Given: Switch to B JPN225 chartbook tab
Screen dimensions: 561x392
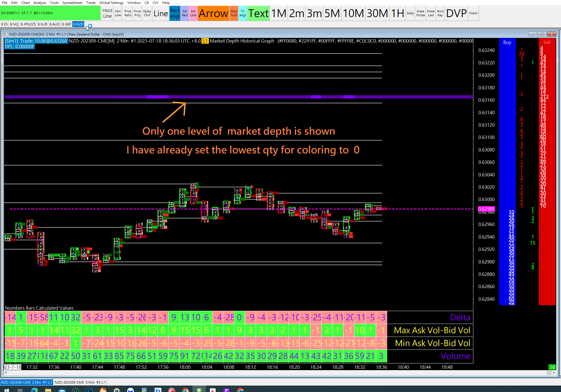Looking at the screenshot, I should pyautogui.click(x=28, y=24).
